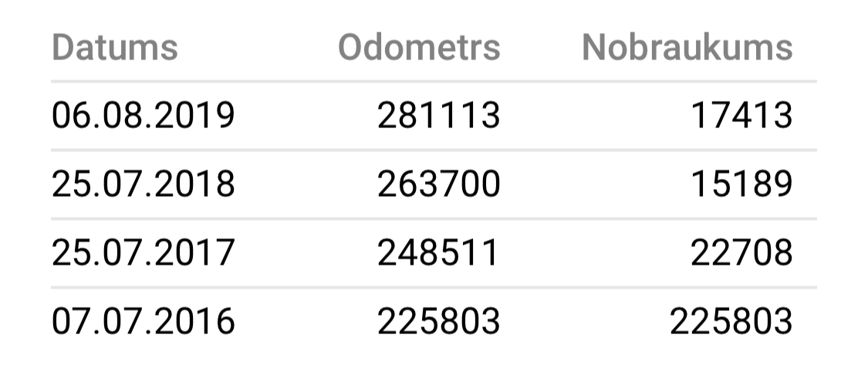Select odometer reading 248511
Screen dimensions: 868x382
[x=438, y=253]
